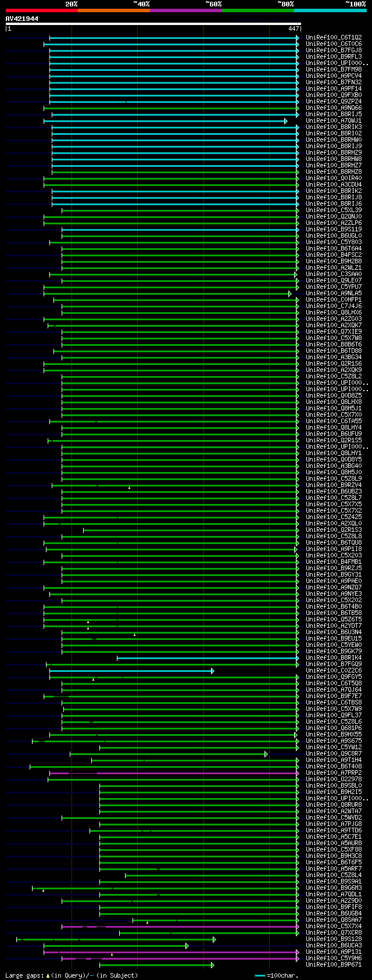Select hit label UniRef100_B9P671
372x980 pixels.
pyautogui.click(x=334, y=964)
